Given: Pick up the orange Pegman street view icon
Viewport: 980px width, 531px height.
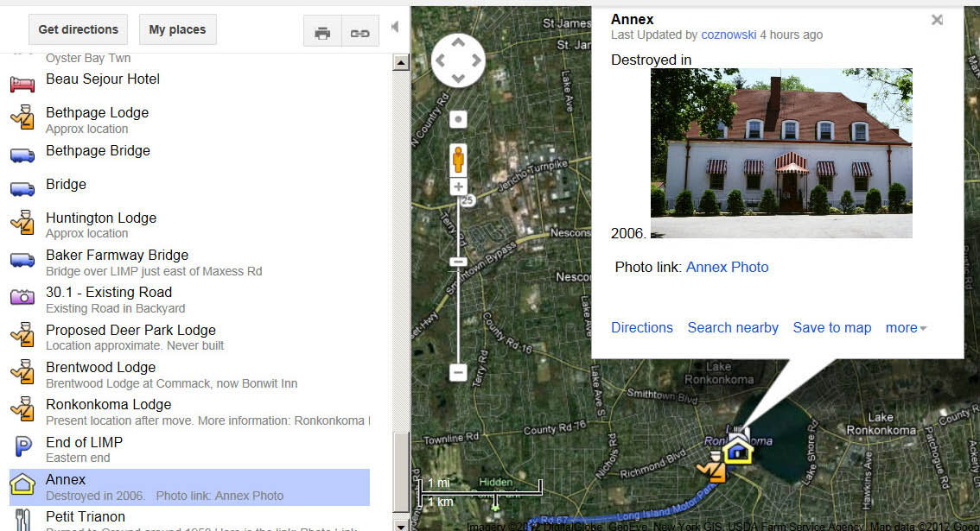Looking at the screenshot, I should tap(458, 159).
